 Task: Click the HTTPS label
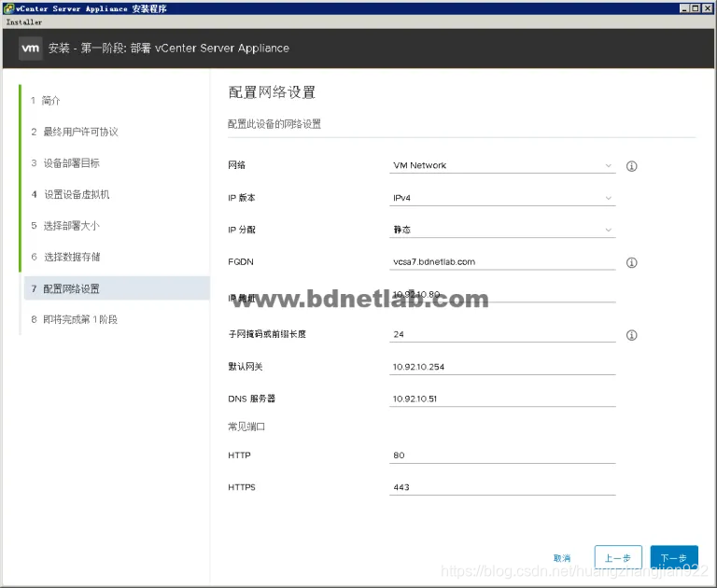(242, 487)
